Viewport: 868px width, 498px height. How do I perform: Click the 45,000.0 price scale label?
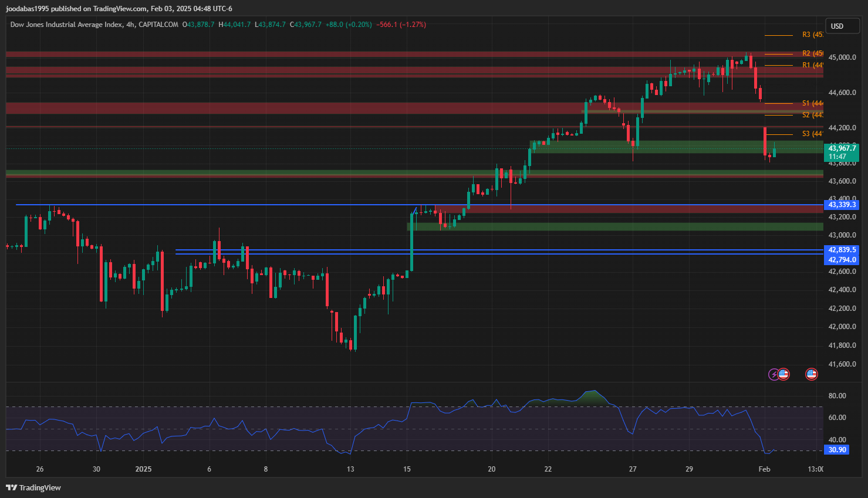[842, 57]
